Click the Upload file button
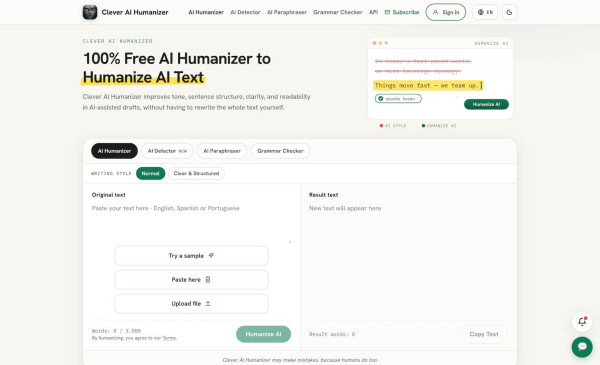600x365 pixels. pyautogui.click(x=191, y=303)
